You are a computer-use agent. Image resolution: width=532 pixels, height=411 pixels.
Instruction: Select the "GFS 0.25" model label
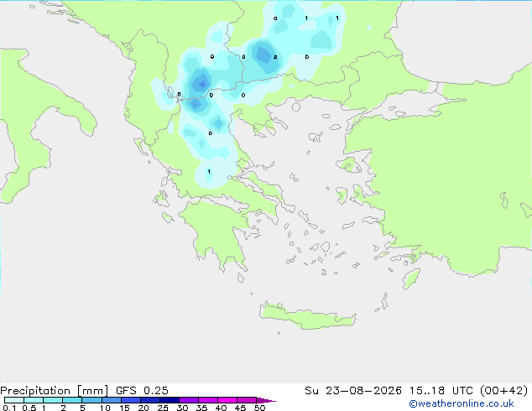click(x=142, y=391)
